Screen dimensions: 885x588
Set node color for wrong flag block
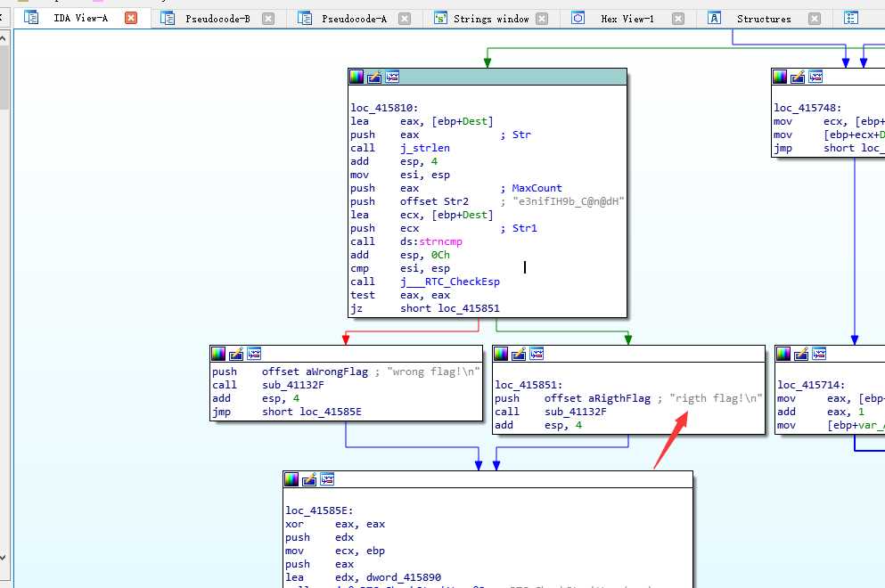coord(218,354)
